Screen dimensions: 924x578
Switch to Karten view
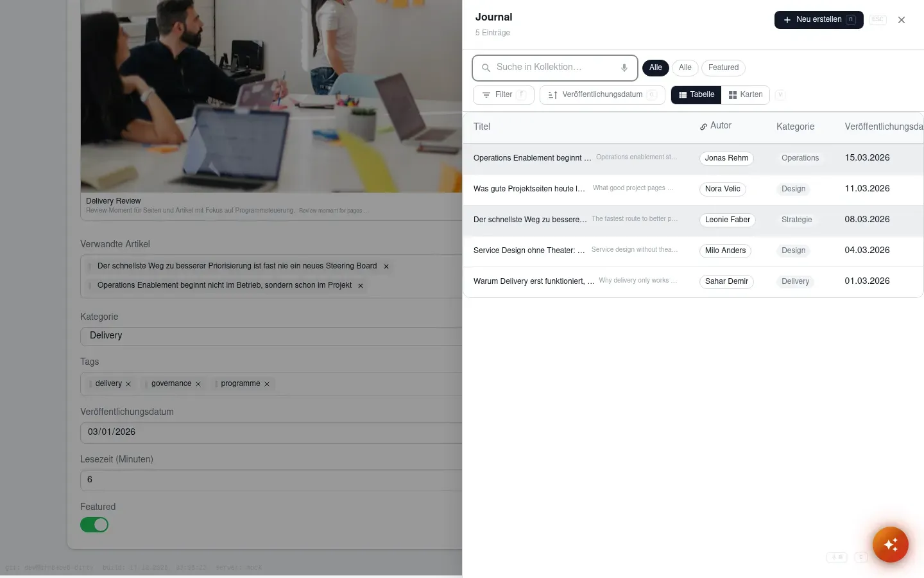pyautogui.click(x=746, y=95)
